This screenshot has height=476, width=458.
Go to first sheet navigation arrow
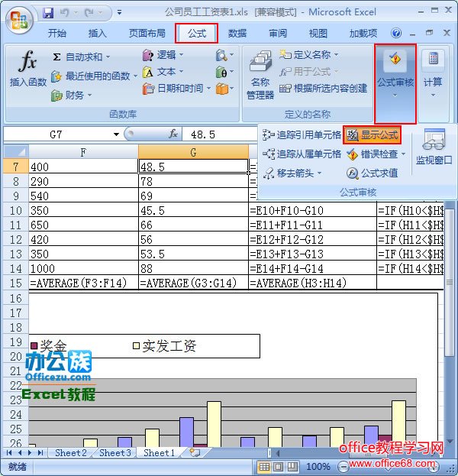(x=9, y=452)
